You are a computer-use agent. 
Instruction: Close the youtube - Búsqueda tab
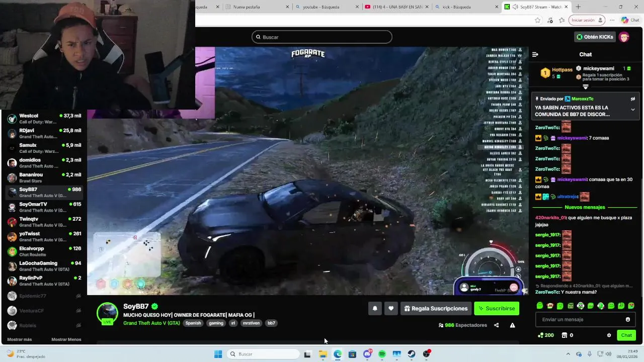tap(357, 7)
